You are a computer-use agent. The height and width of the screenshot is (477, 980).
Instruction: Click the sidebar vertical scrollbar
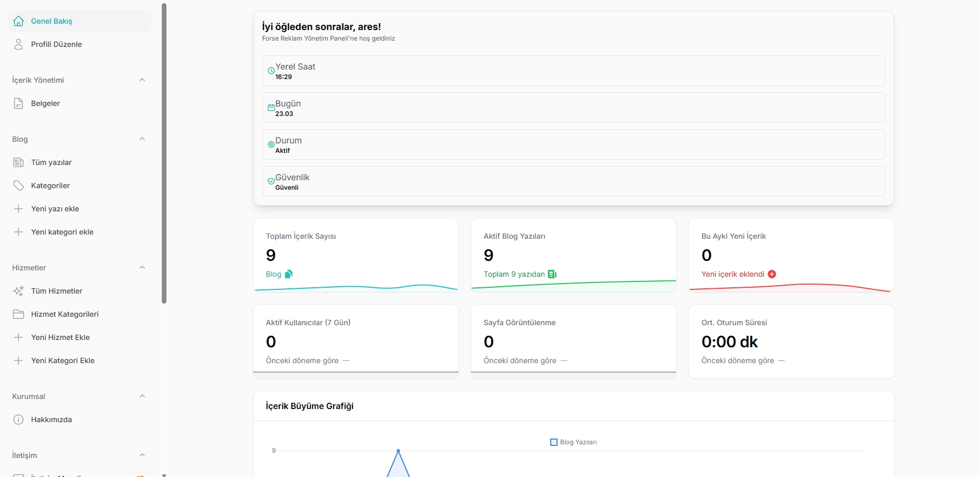pyautogui.click(x=164, y=153)
